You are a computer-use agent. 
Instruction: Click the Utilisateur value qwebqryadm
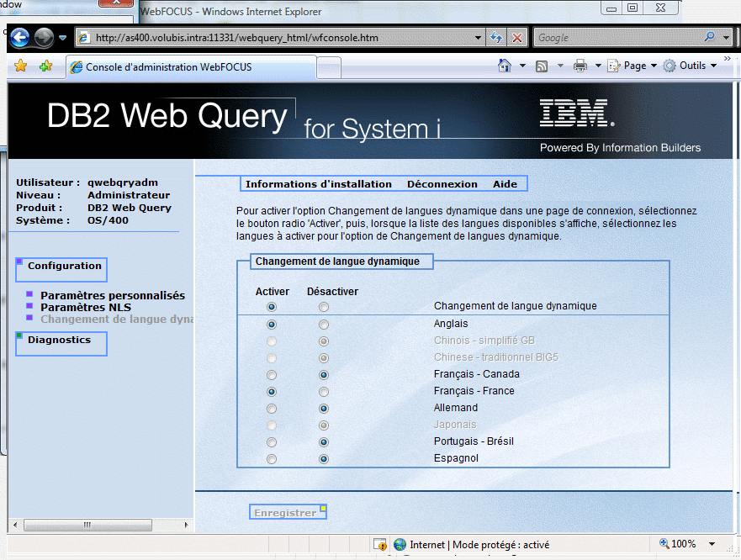coord(123,183)
